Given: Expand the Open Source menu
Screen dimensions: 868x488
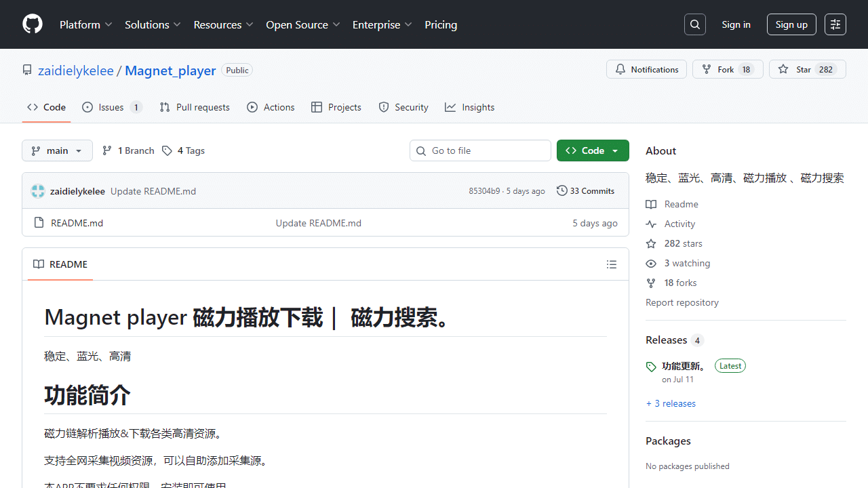Looking at the screenshot, I should click(303, 24).
